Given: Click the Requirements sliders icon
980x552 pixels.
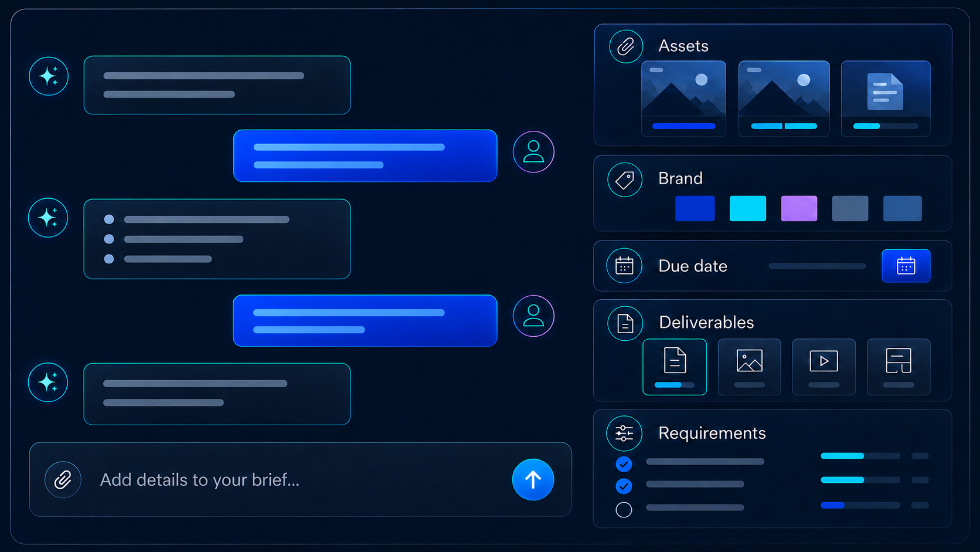Looking at the screenshot, I should point(624,434).
